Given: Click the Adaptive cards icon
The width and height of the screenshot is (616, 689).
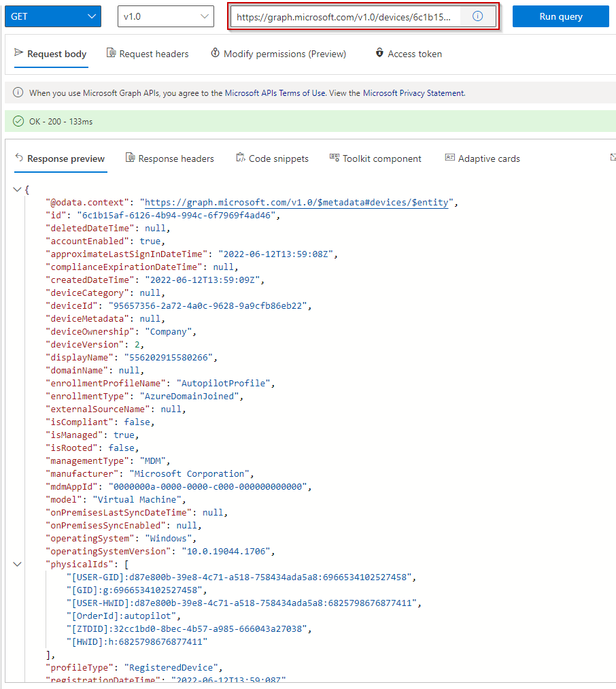Looking at the screenshot, I should click(449, 158).
